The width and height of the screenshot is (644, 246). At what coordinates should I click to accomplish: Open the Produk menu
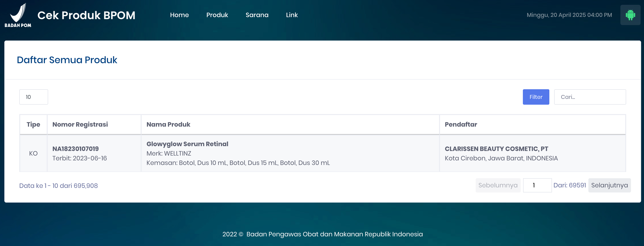tap(217, 15)
